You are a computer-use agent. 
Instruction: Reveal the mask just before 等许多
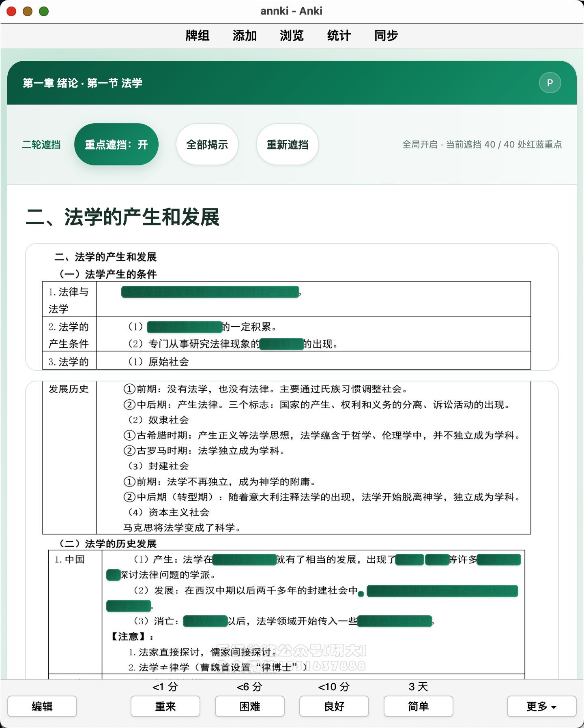click(x=437, y=560)
